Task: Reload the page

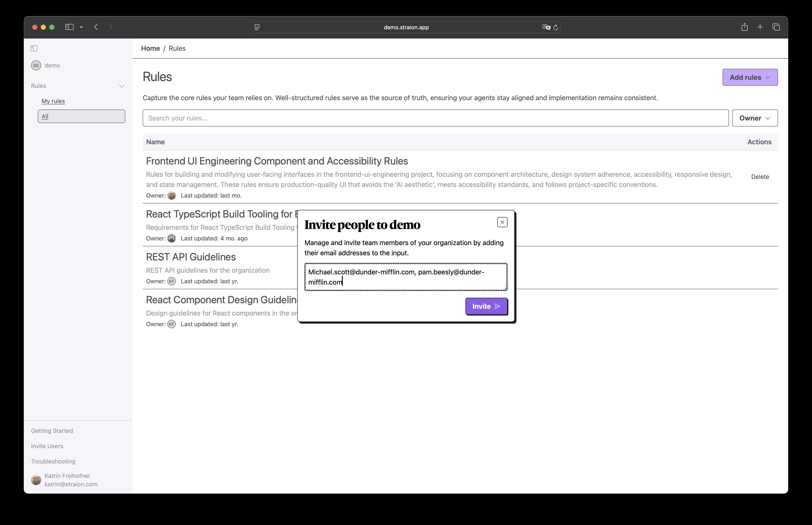Action: click(x=555, y=27)
